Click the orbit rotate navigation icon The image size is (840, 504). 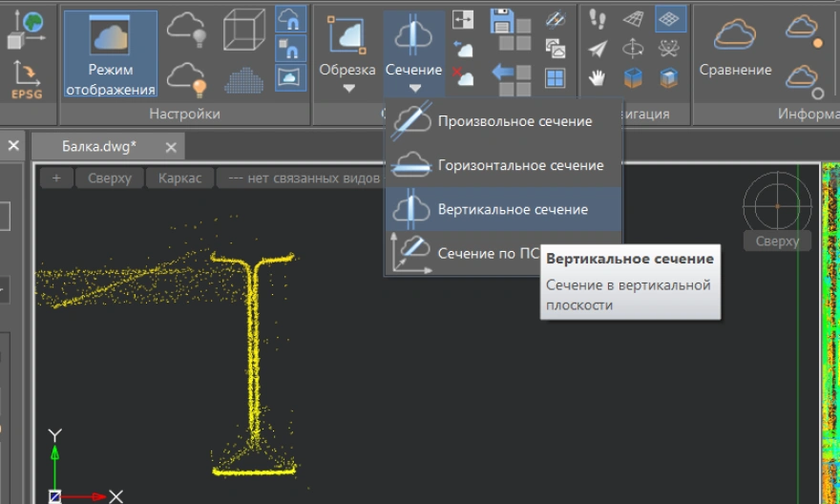click(633, 48)
